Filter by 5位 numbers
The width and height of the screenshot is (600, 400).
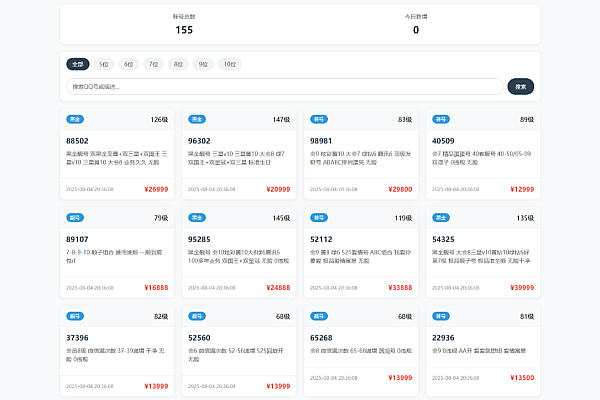(x=104, y=64)
